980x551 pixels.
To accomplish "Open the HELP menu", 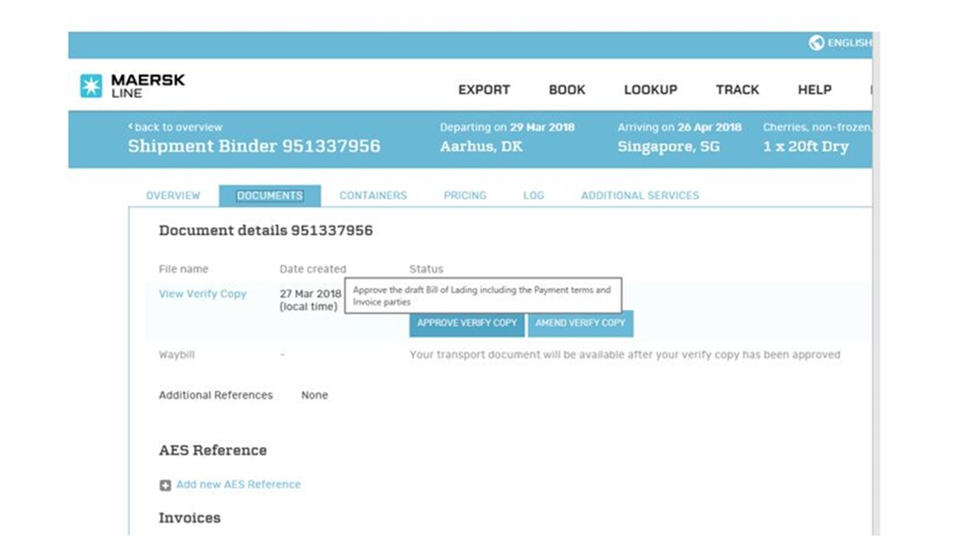I will pyautogui.click(x=815, y=90).
